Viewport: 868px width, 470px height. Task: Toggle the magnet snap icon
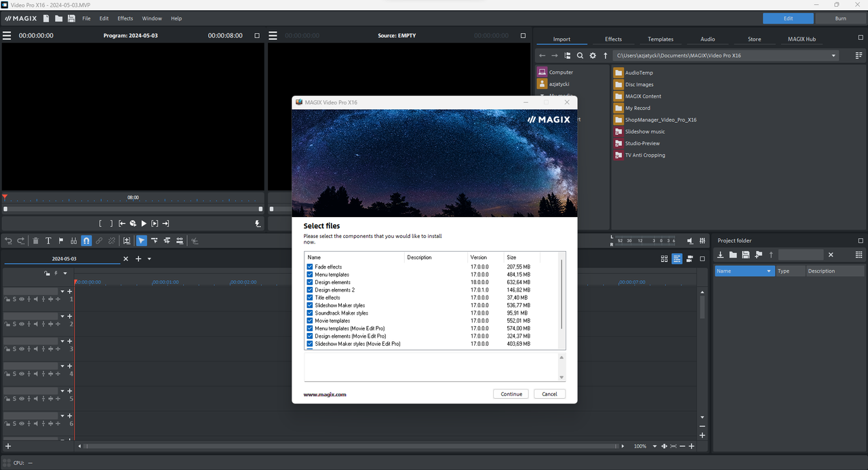pyautogui.click(x=86, y=241)
